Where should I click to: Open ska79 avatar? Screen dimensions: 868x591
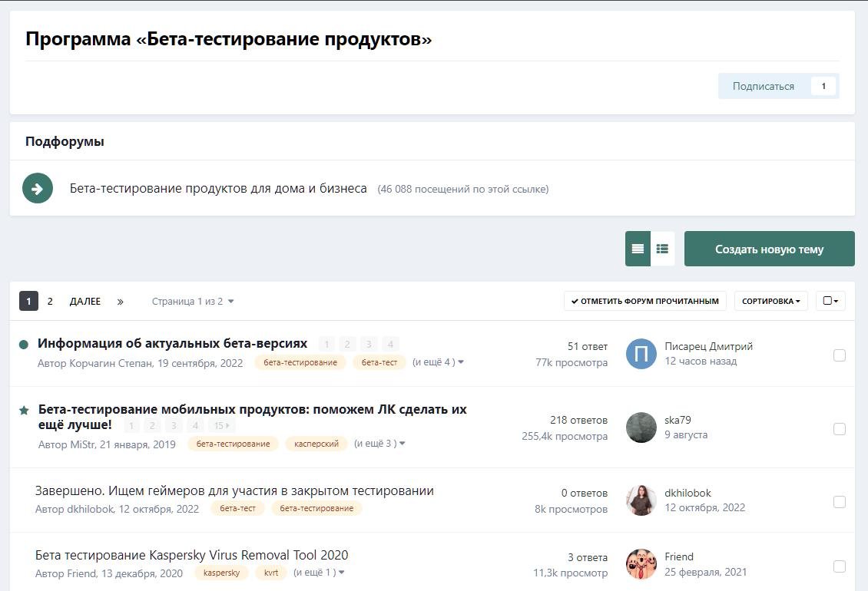pos(641,428)
